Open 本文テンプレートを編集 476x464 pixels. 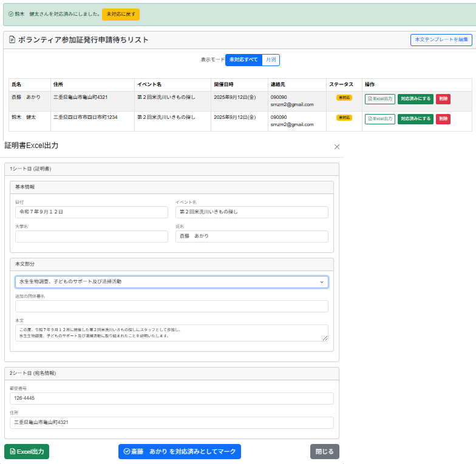tap(441, 40)
